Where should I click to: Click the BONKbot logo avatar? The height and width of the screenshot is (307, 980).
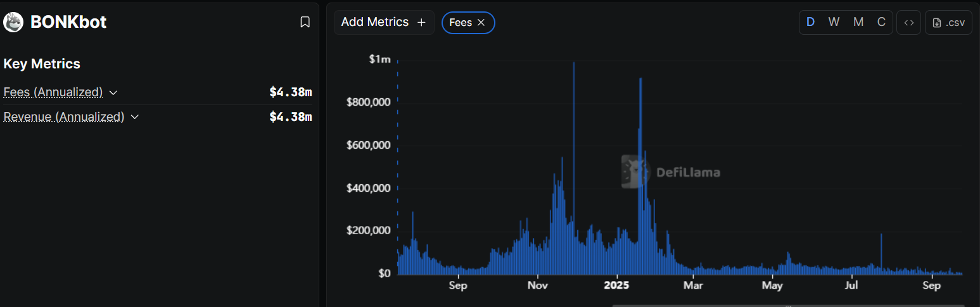(13, 22)
